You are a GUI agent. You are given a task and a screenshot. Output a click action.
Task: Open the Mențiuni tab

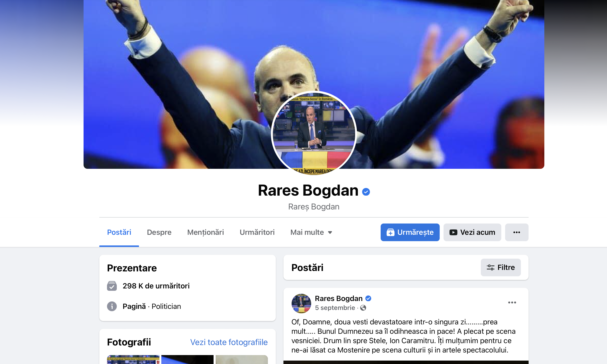pos(205,232)
